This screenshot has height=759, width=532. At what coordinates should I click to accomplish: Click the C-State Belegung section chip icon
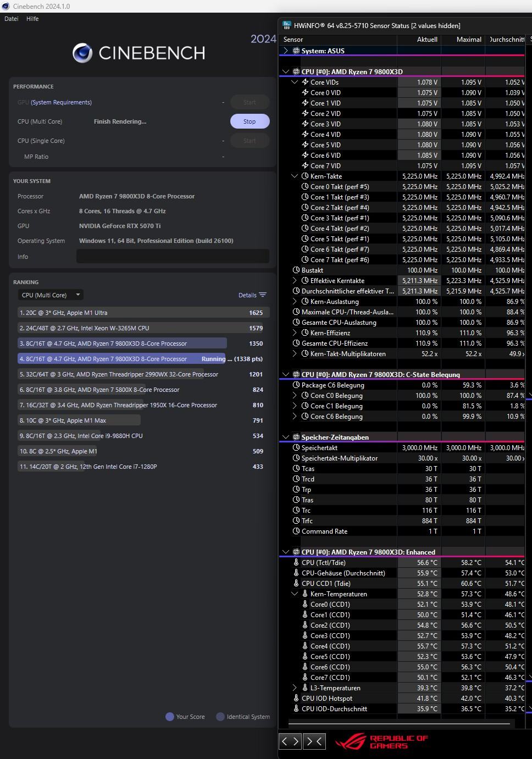click(296, 374)
